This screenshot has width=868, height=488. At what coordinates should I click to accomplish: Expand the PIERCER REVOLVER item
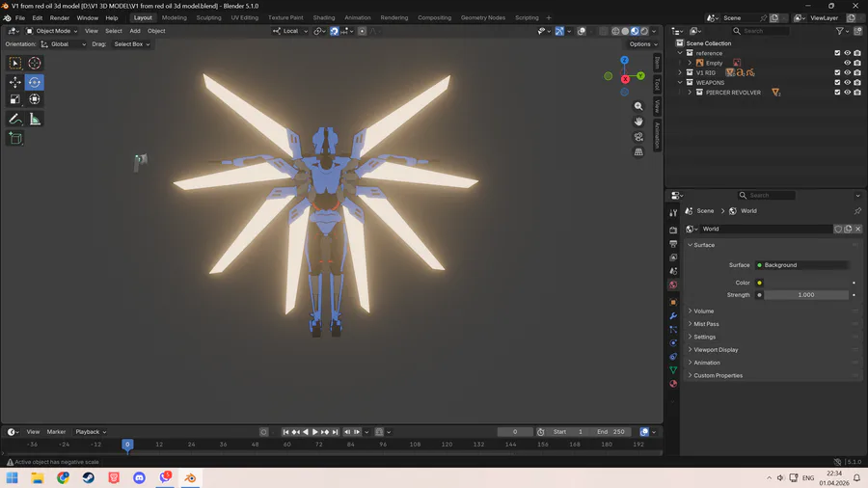pyautogui.click(x=690, y=93)
